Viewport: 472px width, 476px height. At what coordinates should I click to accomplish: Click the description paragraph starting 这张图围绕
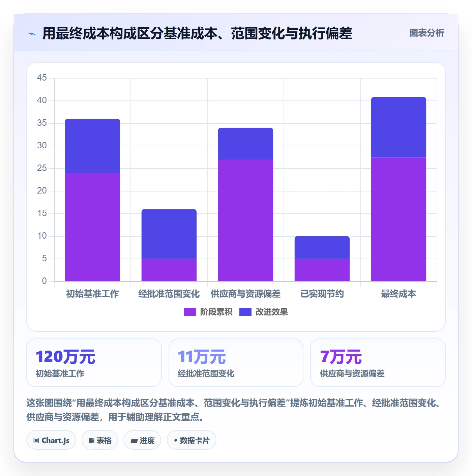pyautogui.click(x=234, y=410)
